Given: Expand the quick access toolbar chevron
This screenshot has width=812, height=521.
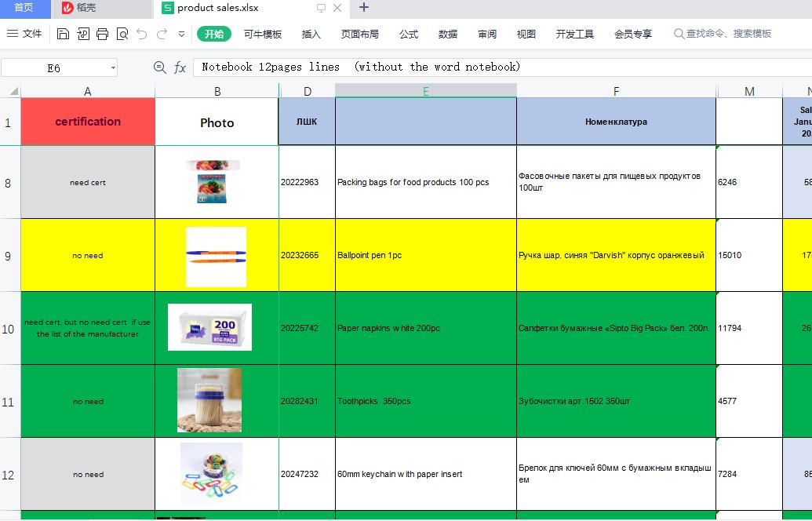Looking at the screenshot, I should click(x=181, y=34).
